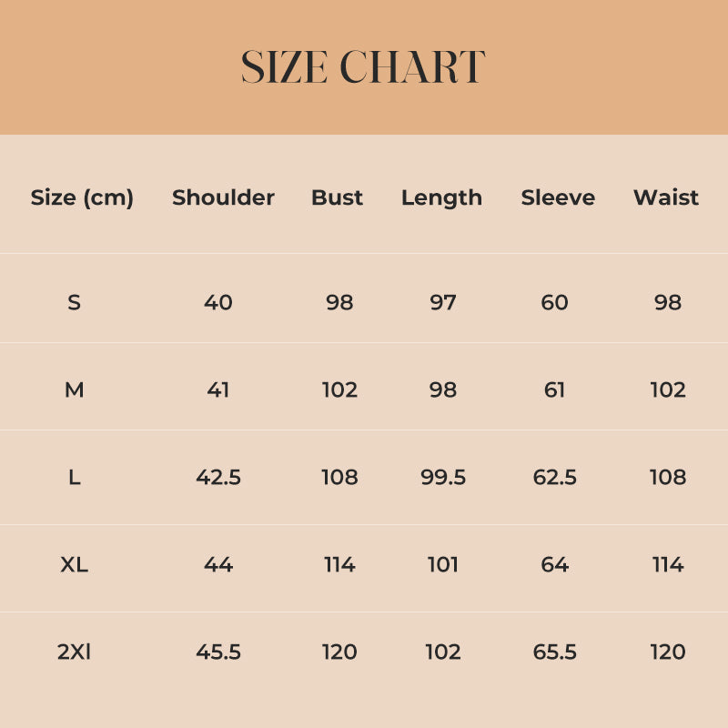This screenshot has height=728, width=728.
Task: Click the SIZE CHART title
Action: click(363, 67)
